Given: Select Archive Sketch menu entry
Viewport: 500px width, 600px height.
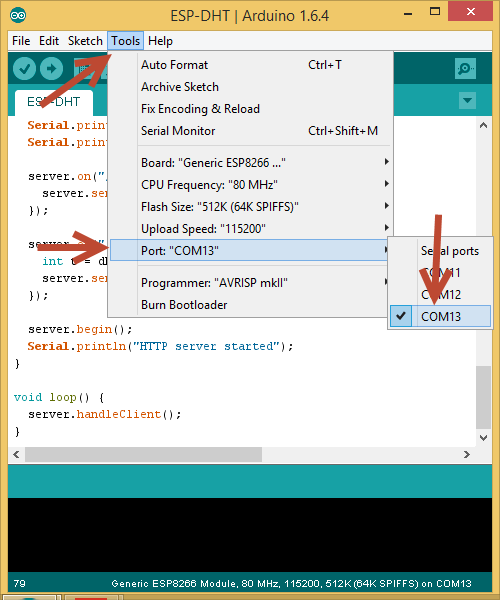Looking at the screenshot, I should (251, 87).
